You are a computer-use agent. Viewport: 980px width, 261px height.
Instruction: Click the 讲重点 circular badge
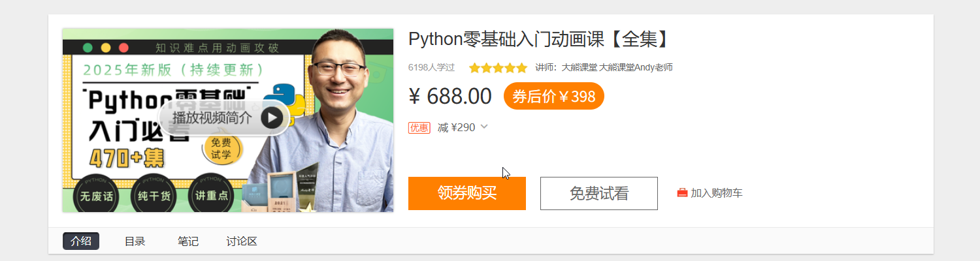pyautogui.click(x=209, y=193)
